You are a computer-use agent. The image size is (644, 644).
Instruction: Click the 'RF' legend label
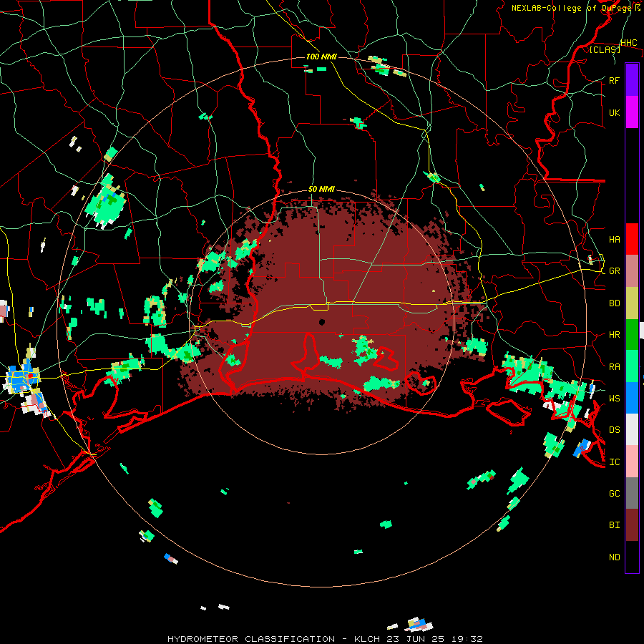click(614, 80)
